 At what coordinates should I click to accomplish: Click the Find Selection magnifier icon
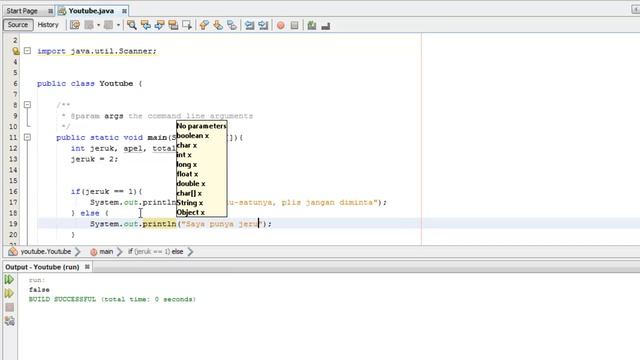(x=131, y=25)
